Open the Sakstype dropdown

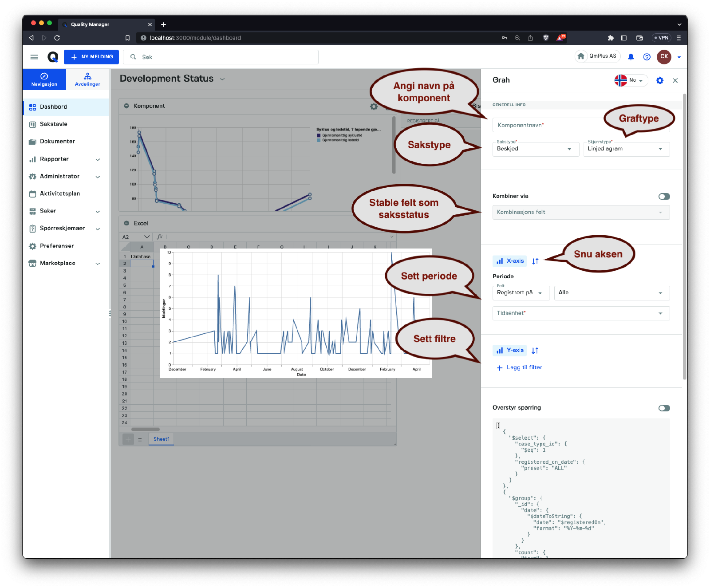pos(535,149)
